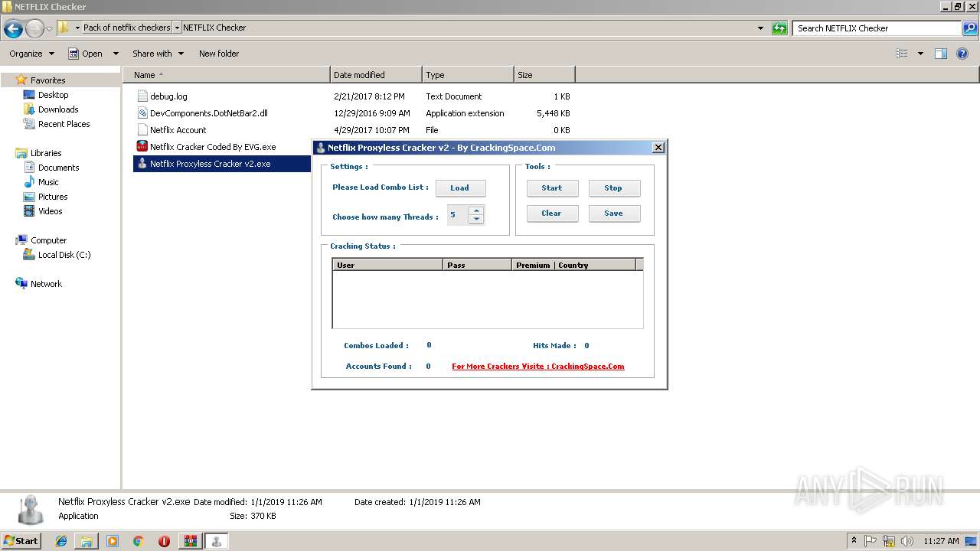
Task: Select the DevComponents.DotNetBar2.dll file icon
Action: [x=142, y=113]
